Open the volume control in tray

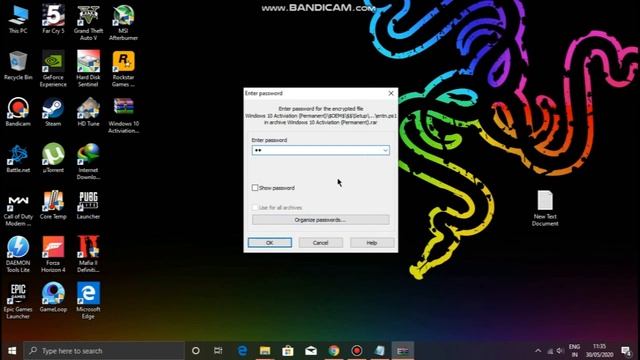(x=560, y=351)
